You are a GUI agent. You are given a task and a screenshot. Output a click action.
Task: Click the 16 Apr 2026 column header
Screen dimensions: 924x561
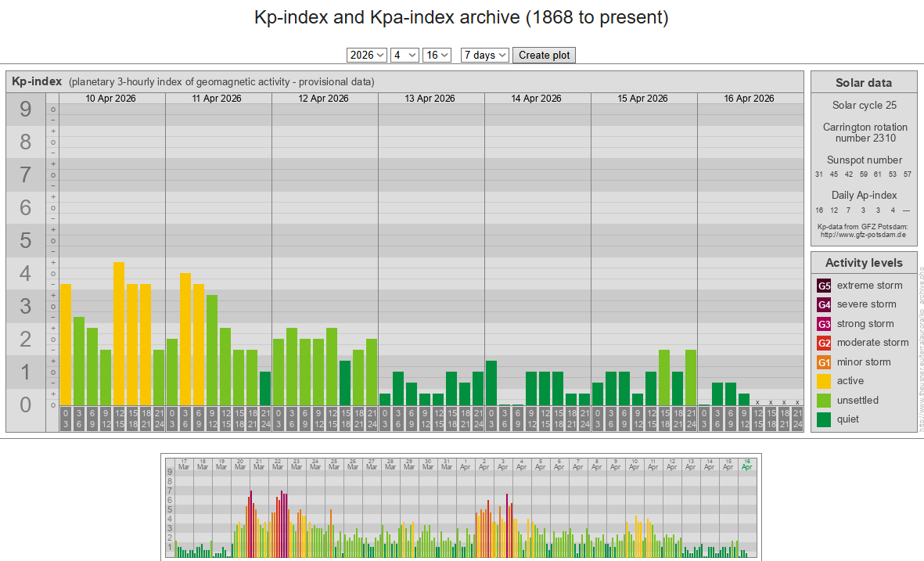coord(749,99)
